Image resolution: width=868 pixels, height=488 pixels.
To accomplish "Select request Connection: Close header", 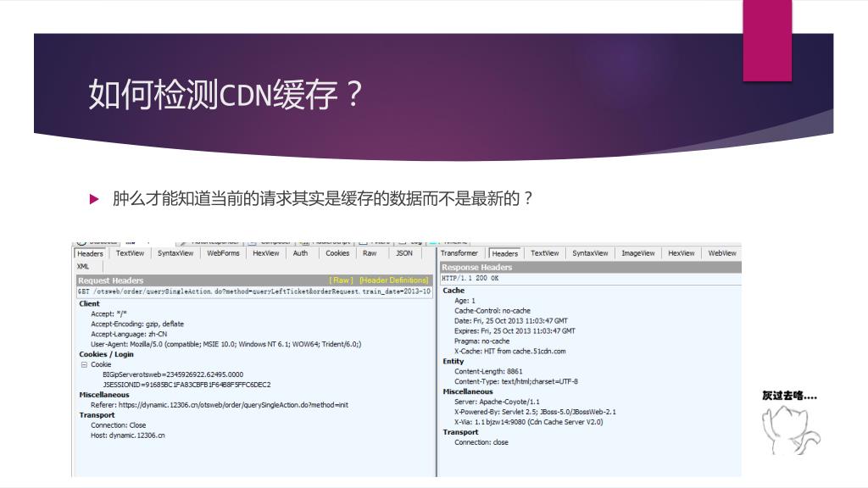I will pyautogui.click(x=119, y=425).
